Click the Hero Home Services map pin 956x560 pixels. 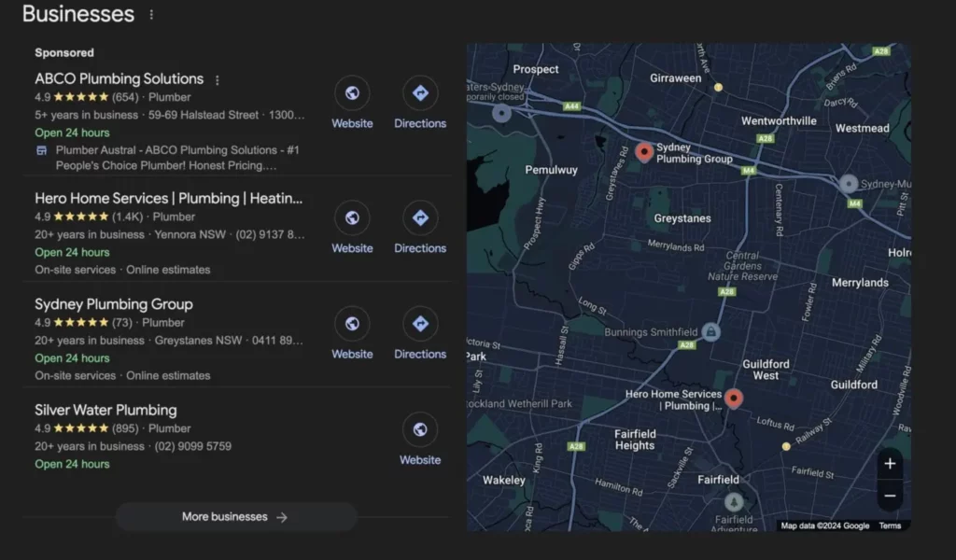(734, 399)
